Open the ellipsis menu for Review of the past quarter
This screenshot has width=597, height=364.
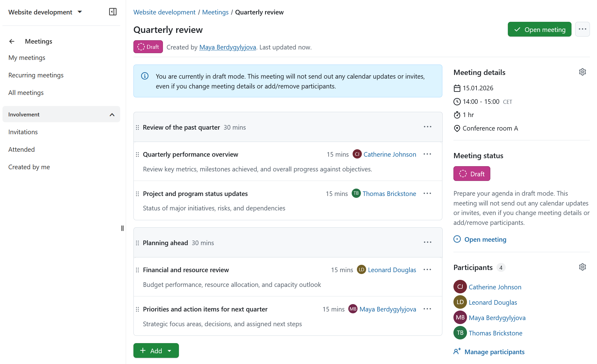pos(427,127)
